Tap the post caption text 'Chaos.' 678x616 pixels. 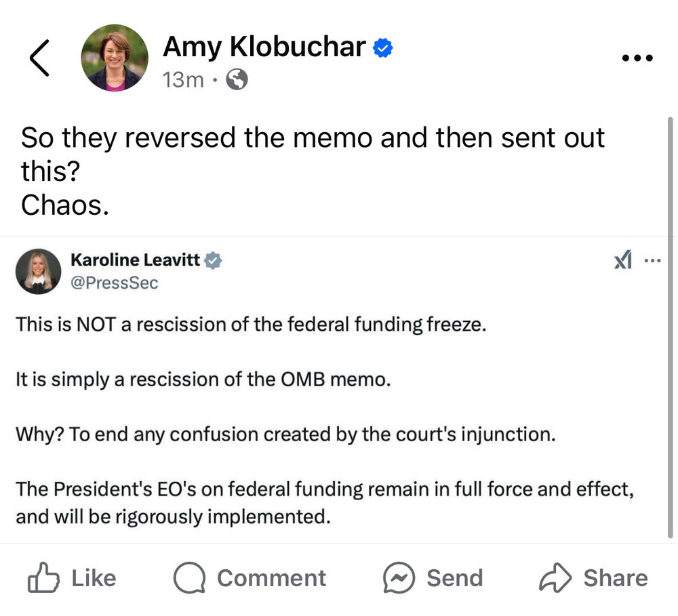[65, 206]
